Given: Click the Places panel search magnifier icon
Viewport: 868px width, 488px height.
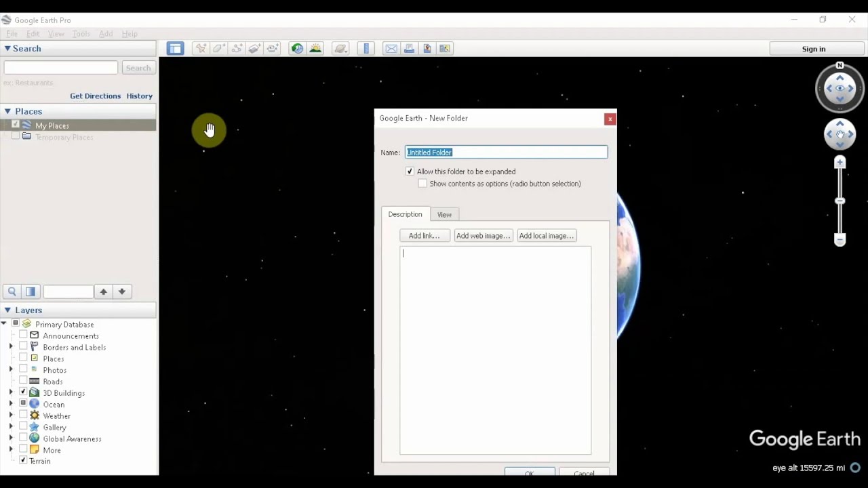Looking at the screenshot, I should 12,291.
